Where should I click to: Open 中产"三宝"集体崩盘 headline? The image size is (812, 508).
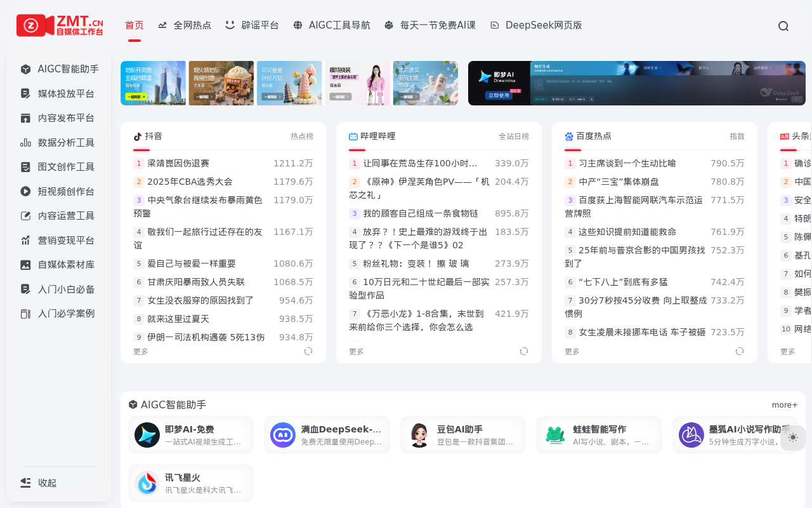pyautogui.click(x=619, y=182)
